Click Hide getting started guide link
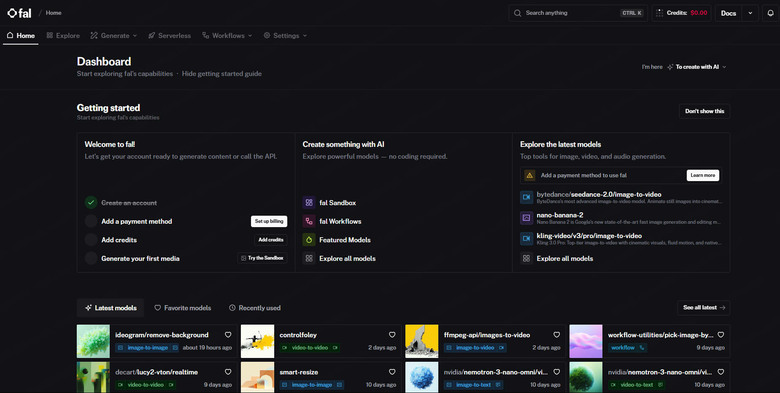The image size is (780, 393). [222, 74]
